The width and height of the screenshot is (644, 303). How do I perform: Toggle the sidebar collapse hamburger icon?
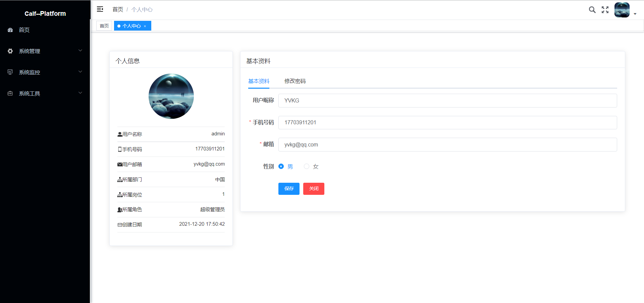coord(100,9)
